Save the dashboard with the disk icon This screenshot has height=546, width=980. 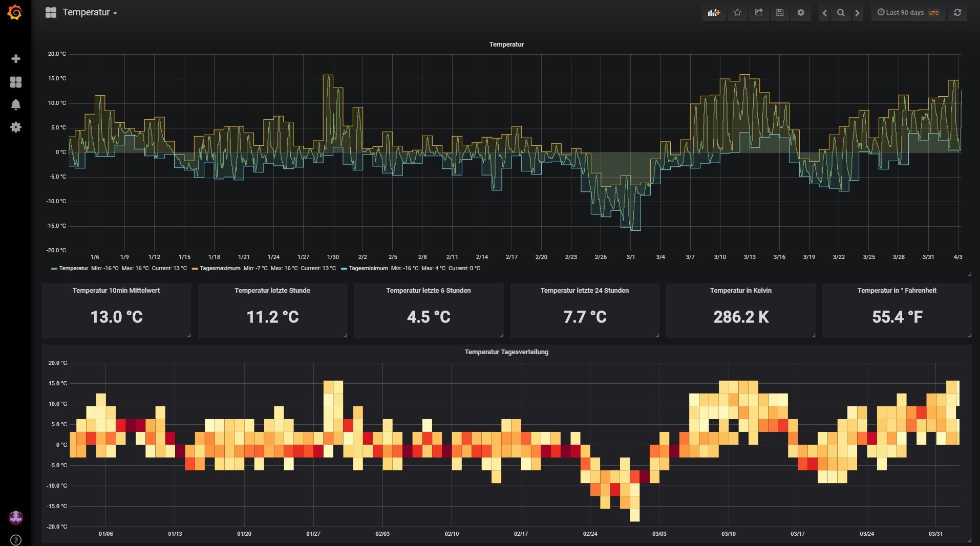coord(780,13)
